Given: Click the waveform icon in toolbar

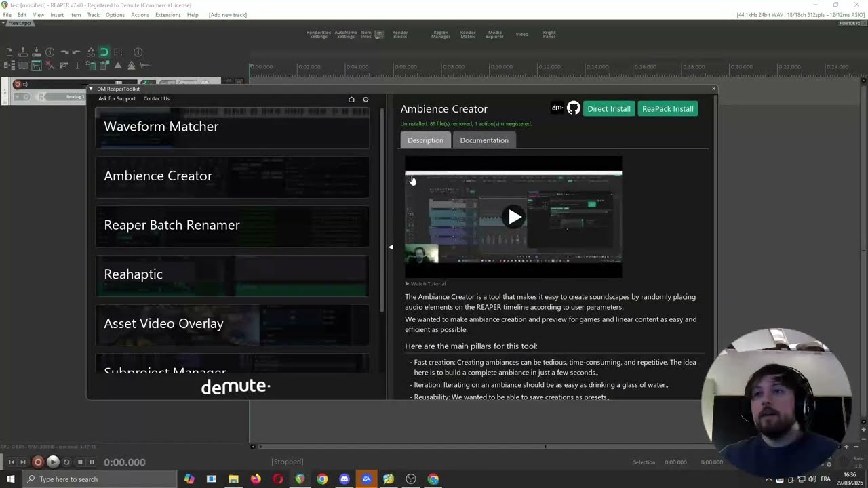Looking at the screenshot, I should click(145, 66).
